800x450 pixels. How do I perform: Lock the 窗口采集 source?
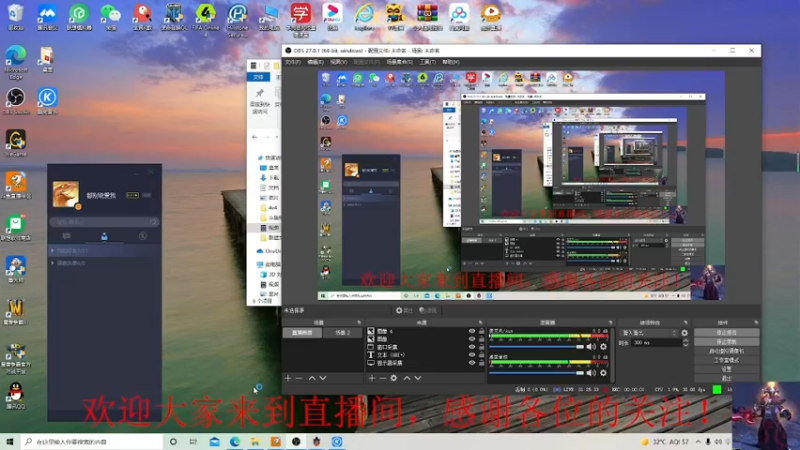pos(481,347)
